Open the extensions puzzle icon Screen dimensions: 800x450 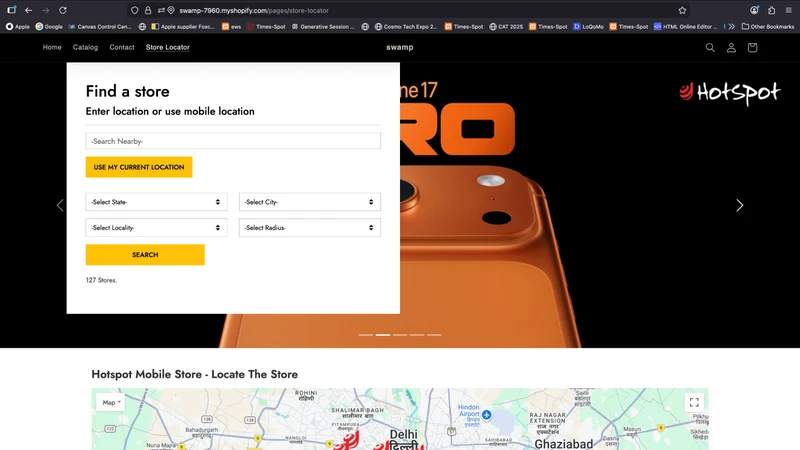tap(771, 10)
